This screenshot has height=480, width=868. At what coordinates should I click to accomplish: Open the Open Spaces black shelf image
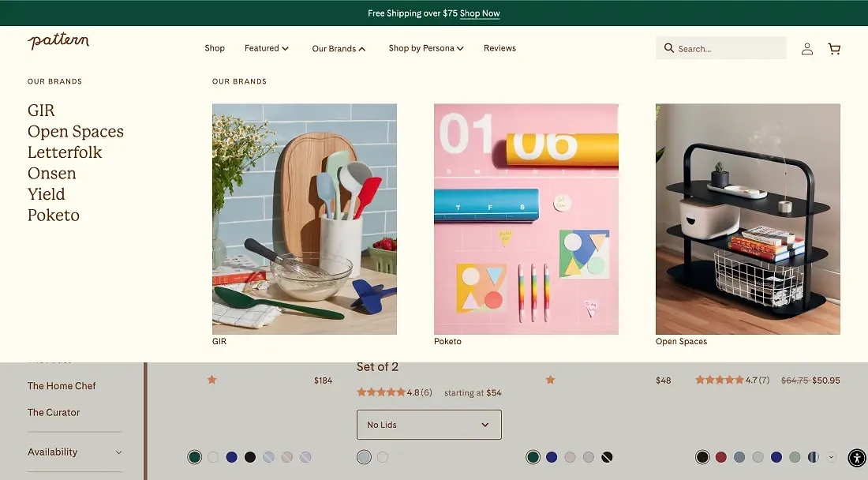748,219
